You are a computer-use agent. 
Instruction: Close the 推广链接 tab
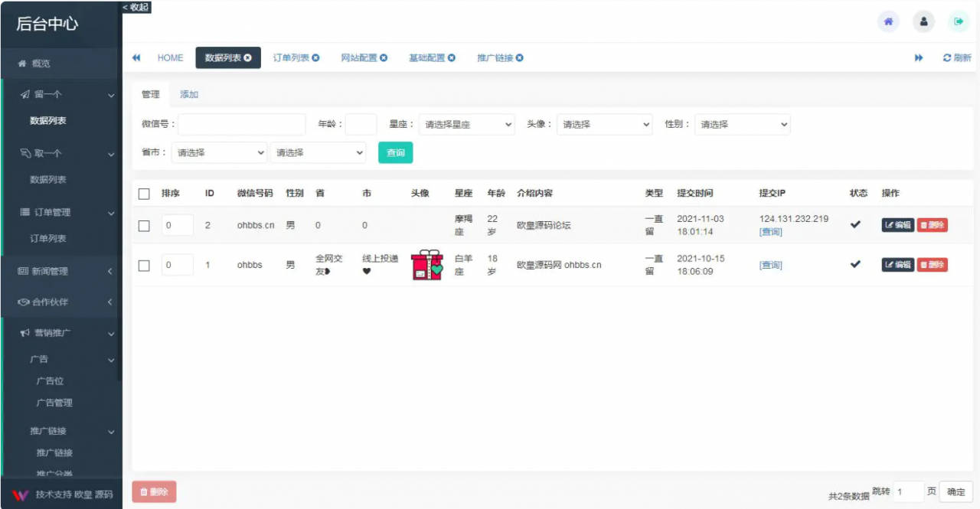click(520, 58)
